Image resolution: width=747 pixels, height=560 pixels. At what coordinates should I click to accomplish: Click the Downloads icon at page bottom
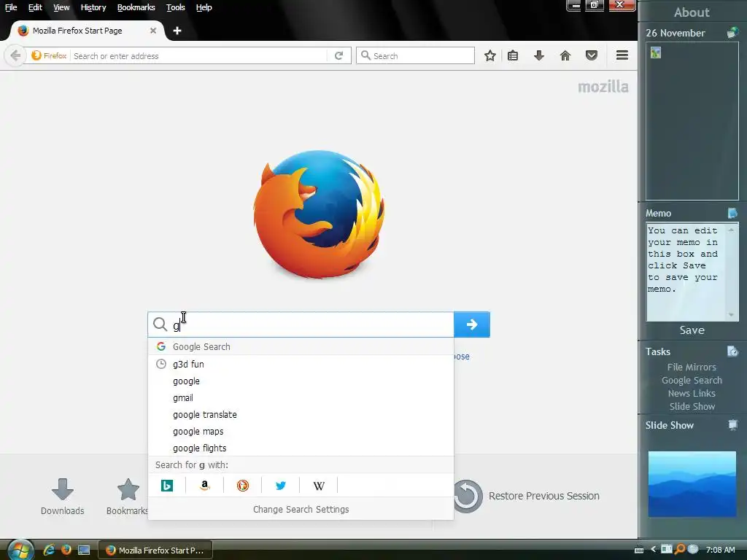(63, 489)
